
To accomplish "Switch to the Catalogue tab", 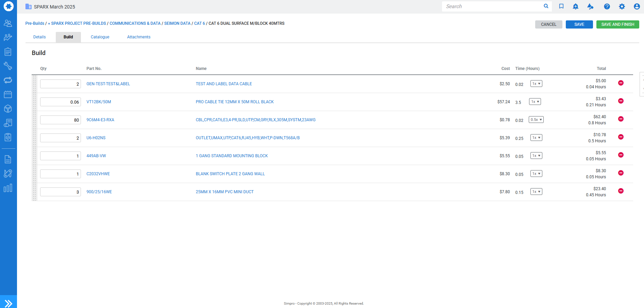I will click(x=100, y=37).
